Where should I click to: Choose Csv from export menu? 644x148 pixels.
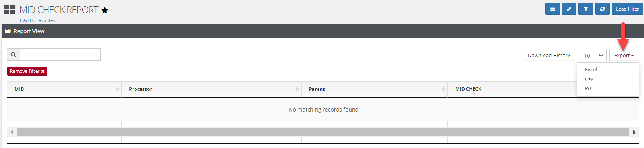[x=589, y=79]
